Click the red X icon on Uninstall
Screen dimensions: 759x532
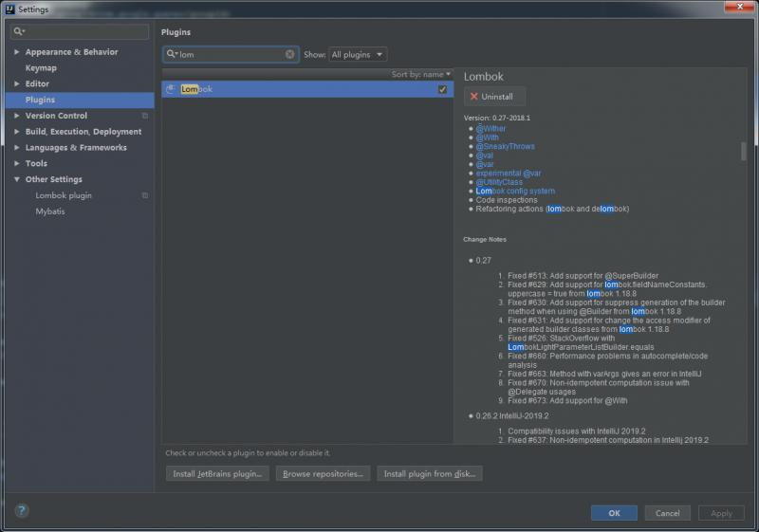(473, 96)
